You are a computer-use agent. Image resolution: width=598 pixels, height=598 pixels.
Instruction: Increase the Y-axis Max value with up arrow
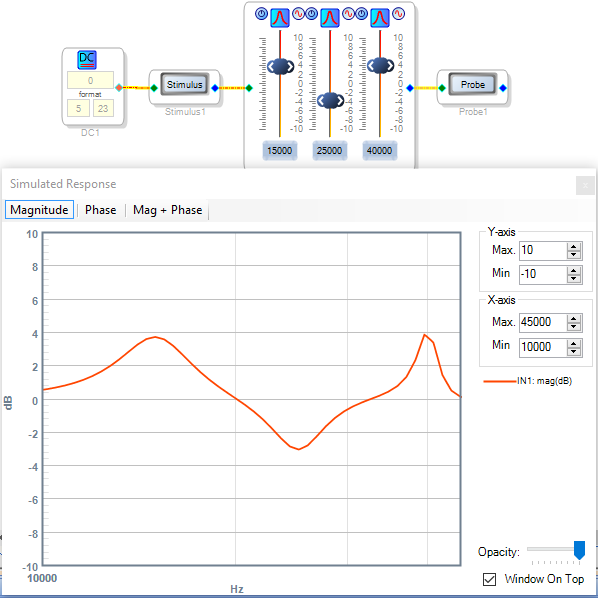coord(574,247)
